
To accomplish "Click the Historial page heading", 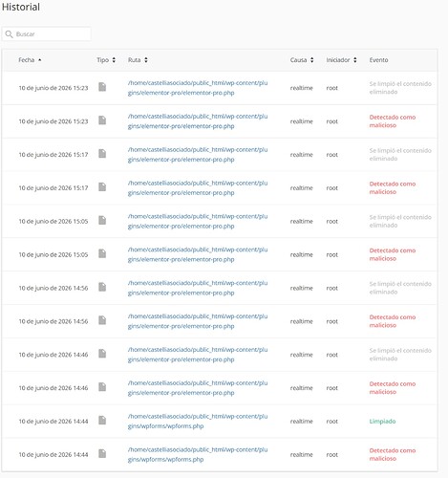I will [21, 7].
